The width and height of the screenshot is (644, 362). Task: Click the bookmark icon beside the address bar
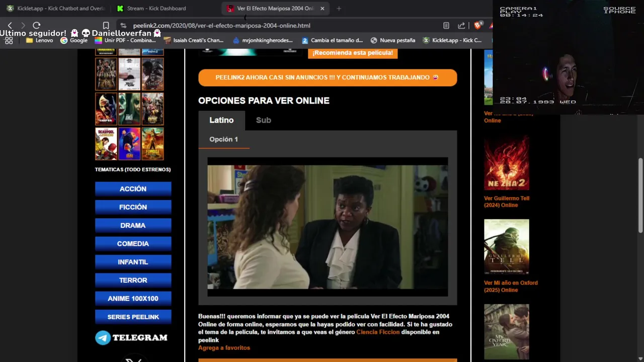(106, 26)
